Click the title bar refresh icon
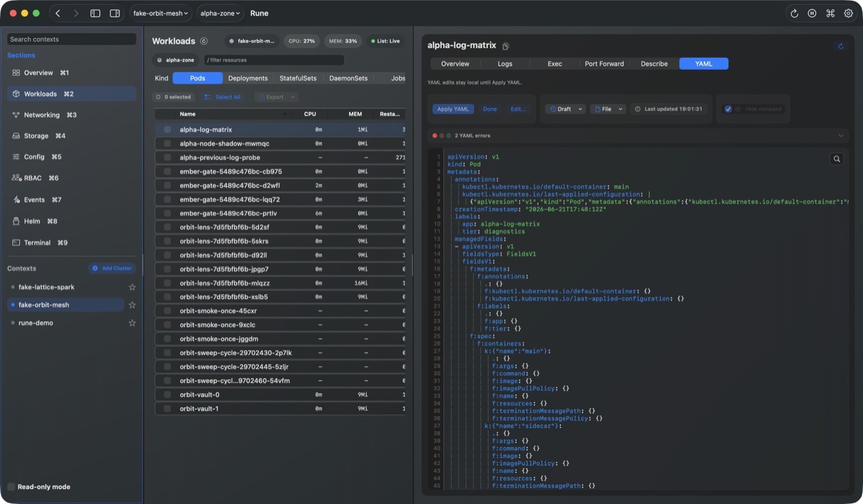 (794, 13)
